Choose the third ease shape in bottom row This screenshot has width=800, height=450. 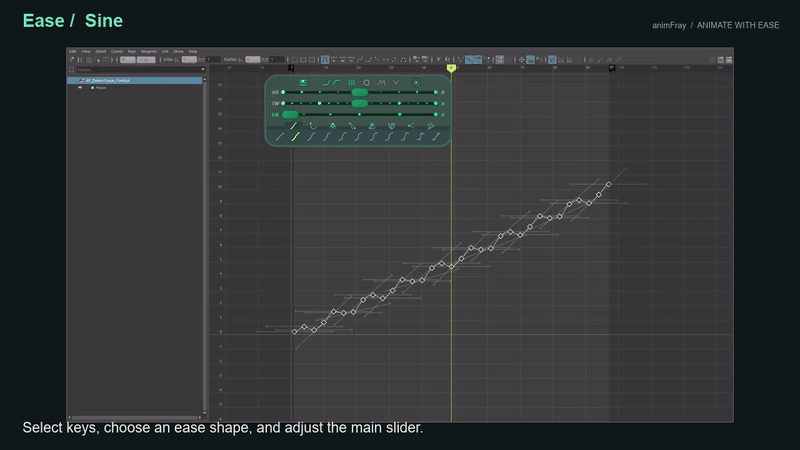point(311,137)
